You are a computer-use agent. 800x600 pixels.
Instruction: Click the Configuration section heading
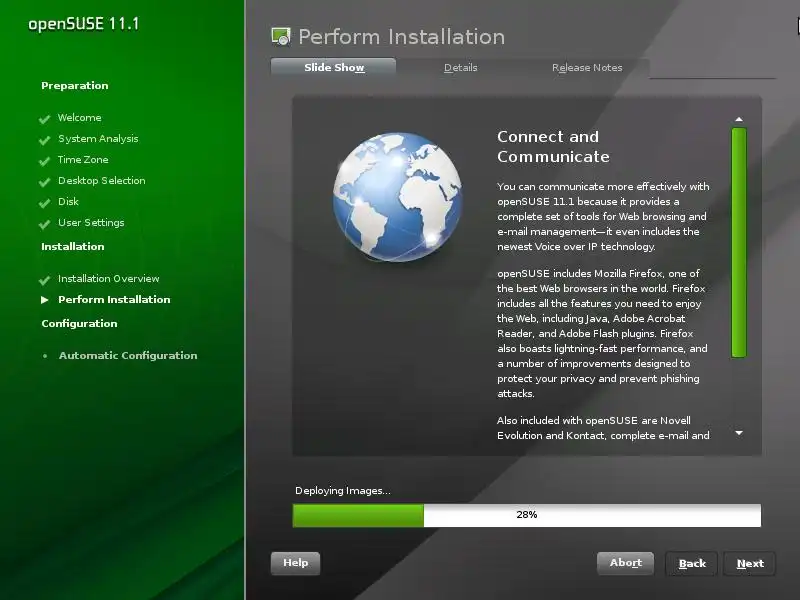79,323
